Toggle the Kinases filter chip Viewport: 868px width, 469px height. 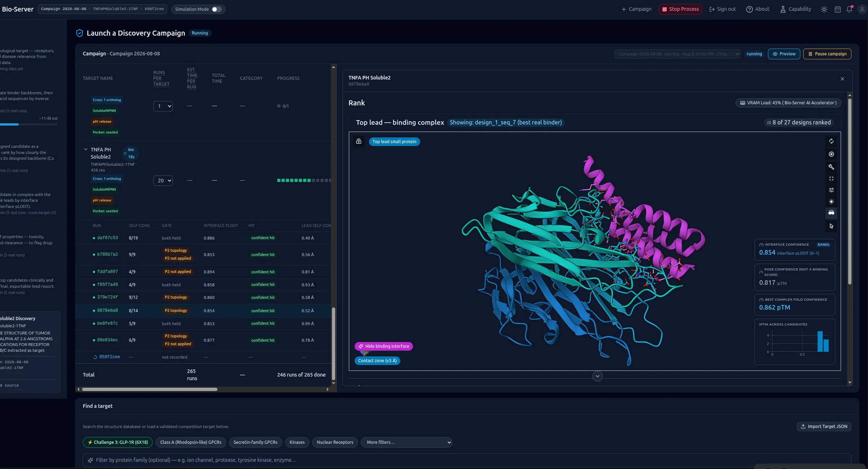click(297, 442)
